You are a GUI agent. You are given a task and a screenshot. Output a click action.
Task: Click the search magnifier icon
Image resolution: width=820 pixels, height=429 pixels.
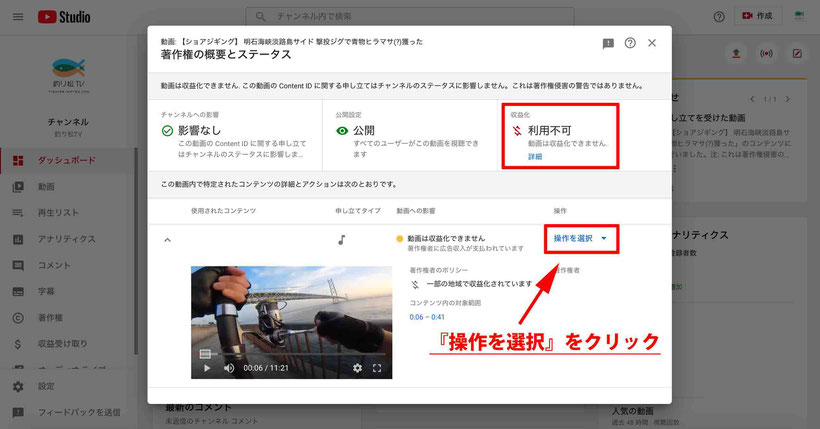coord(260,17)
